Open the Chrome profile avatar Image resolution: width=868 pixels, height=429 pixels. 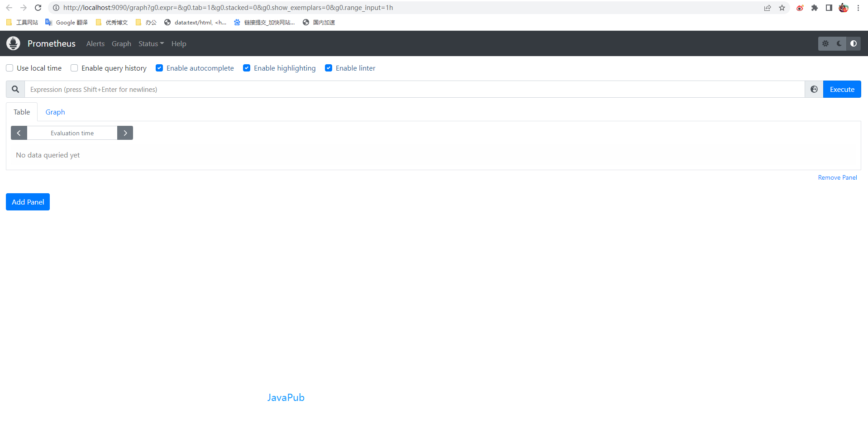(x=844, y=8)
